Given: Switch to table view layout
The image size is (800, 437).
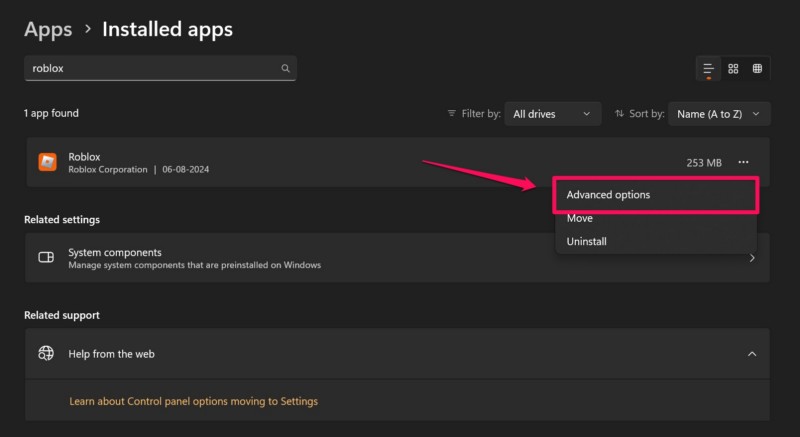Looking at the screenshot, I should point(757,69).
